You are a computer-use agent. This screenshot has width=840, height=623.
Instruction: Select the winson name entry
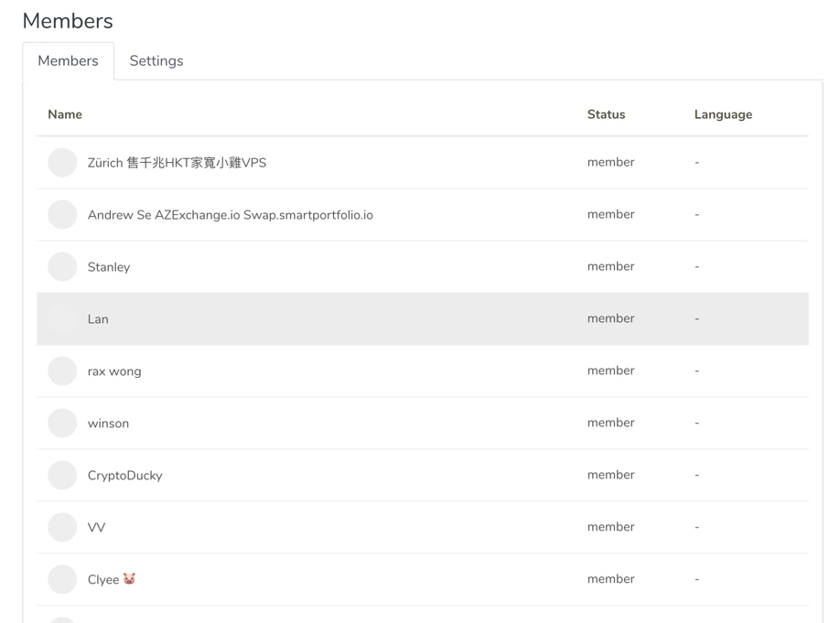click(108, 424)
